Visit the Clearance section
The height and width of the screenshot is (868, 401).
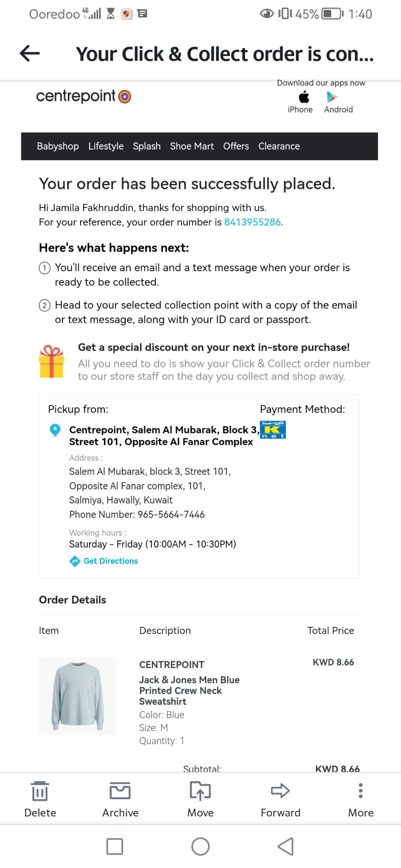pyautogui.click(x=279, y=146)
